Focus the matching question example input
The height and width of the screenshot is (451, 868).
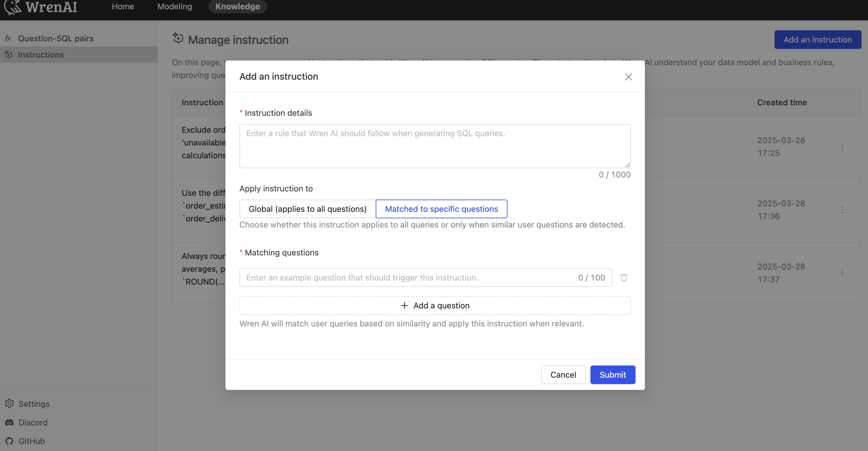(x=426, y=278)
